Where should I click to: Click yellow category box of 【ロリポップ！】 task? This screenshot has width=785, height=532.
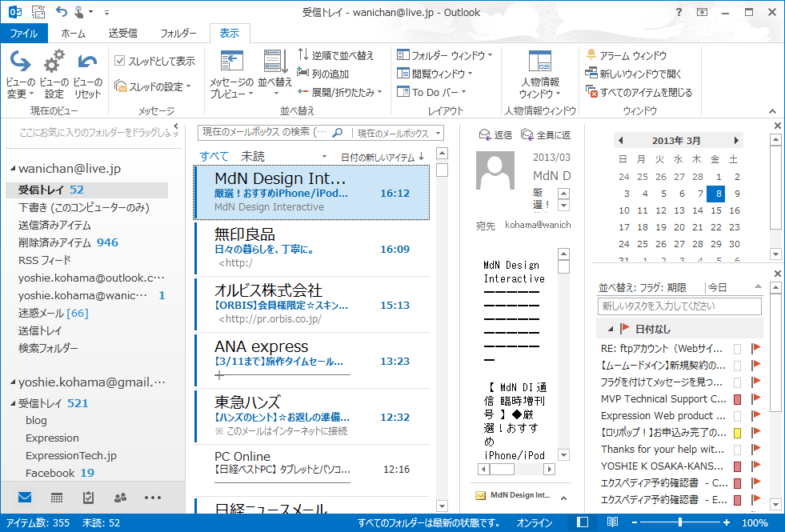738,433
